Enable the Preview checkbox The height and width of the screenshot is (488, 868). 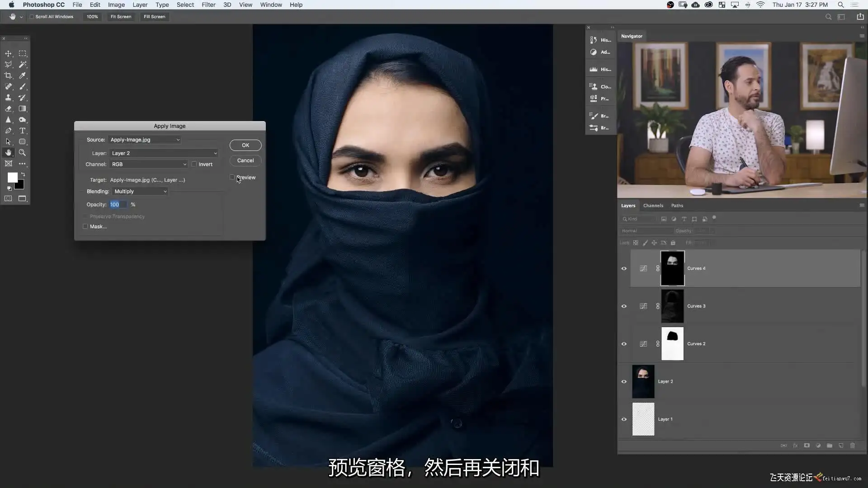[232, 177]
